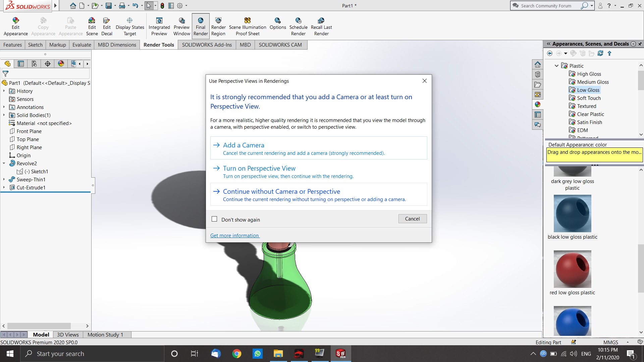
Task: Expand the Sweep-Thin1 feature node
Action: click(4, 180)
